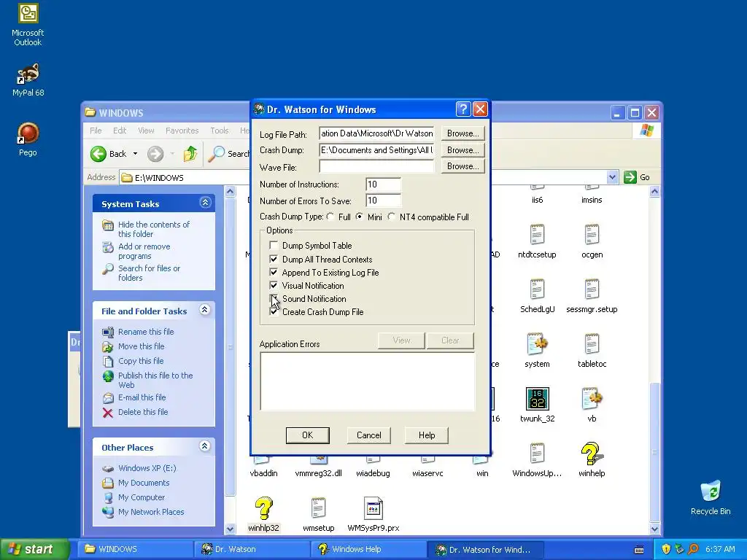Click Rename this file link

[146, 332]
